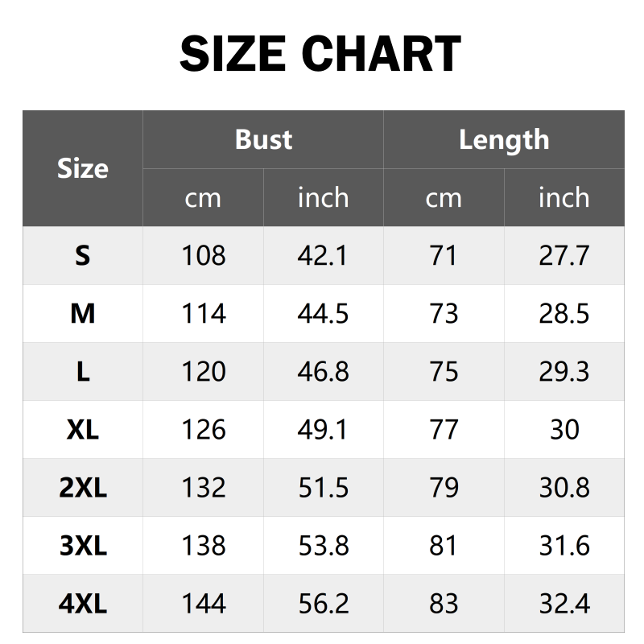
Task: Click the 75 length cm value
Action: tap(444, 371)
